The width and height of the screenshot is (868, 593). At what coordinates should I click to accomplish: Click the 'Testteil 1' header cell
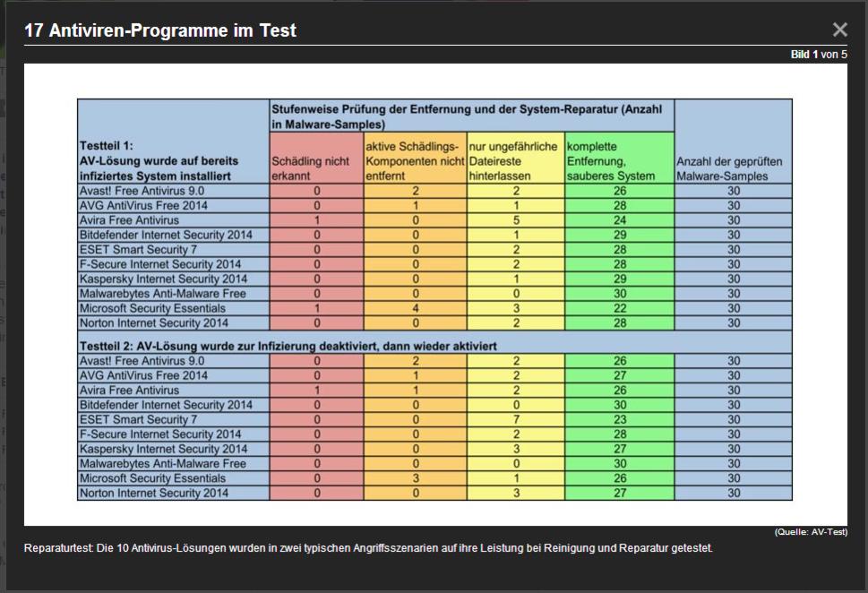[173, 142]
